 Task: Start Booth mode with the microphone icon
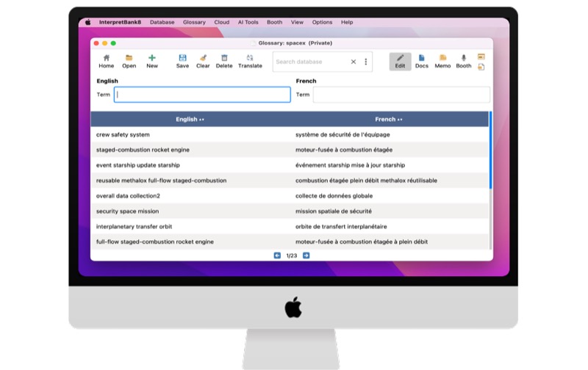point(464,62)
